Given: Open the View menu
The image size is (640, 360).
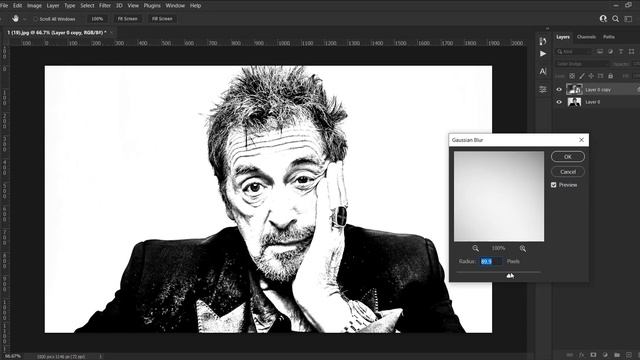Looking at the screenshot, I should point(133,6).
